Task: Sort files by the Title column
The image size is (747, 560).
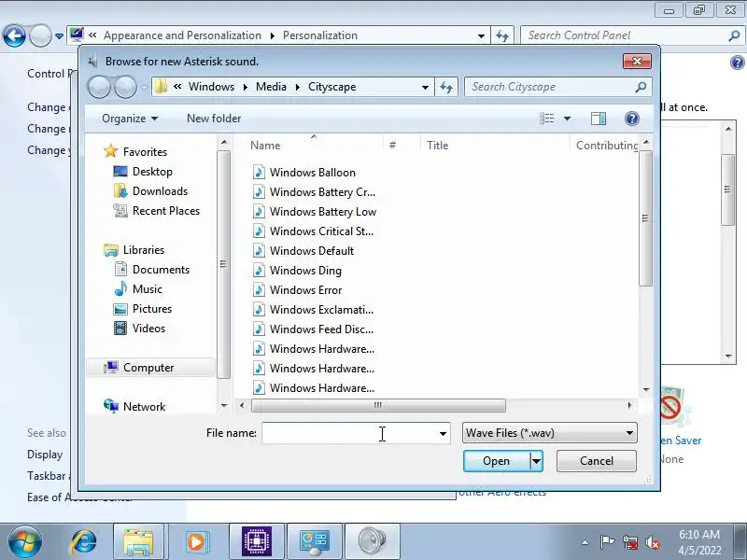Action: point(437,146)
